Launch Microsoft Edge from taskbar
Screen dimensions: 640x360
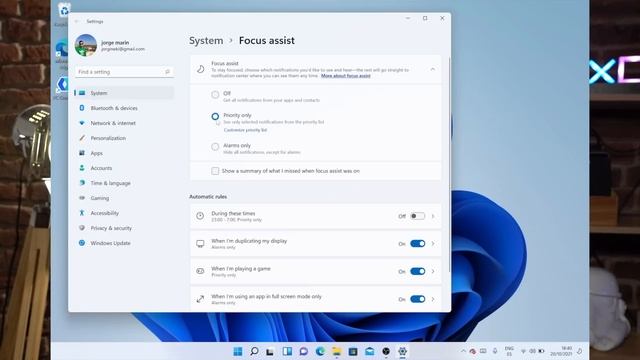pyautogui.click(x=320, y=351)
